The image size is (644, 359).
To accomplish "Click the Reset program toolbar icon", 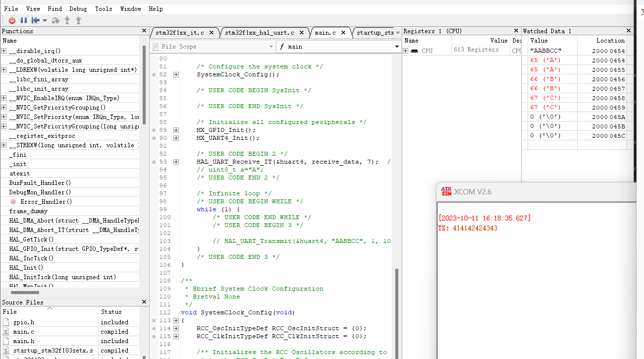I will pyautogui.click(x=35, y=20).
